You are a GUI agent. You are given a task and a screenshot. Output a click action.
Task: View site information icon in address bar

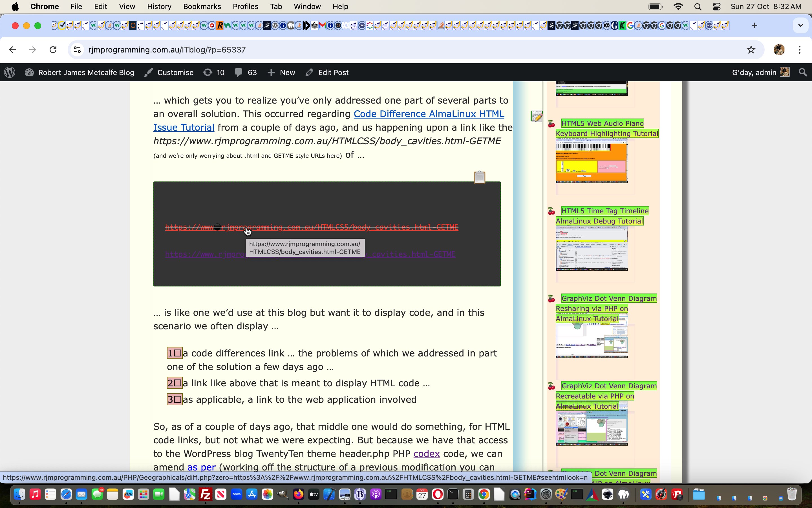coord(77,50)
